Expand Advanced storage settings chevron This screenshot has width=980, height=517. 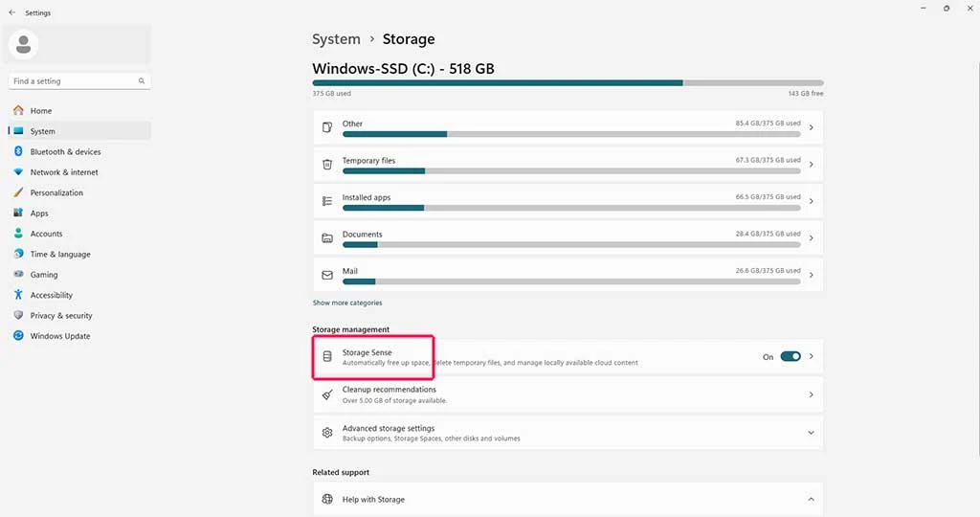pos(811,433)
